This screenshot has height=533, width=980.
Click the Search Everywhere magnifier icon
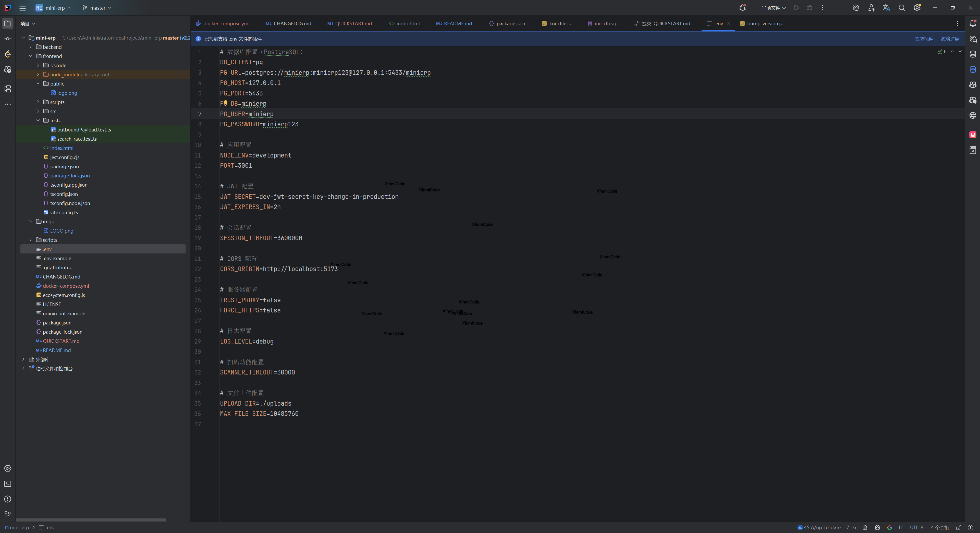[x=902, y=8]
